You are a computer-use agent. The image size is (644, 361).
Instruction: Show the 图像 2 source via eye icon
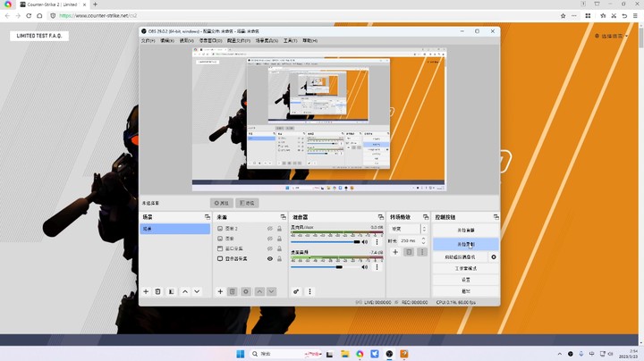click(x=270, y=229)
